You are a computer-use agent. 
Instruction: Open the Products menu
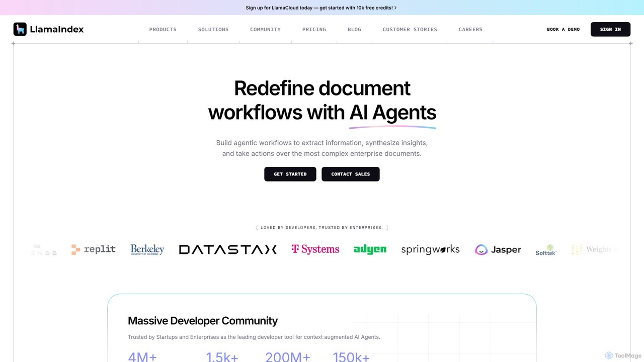(163, 30)
